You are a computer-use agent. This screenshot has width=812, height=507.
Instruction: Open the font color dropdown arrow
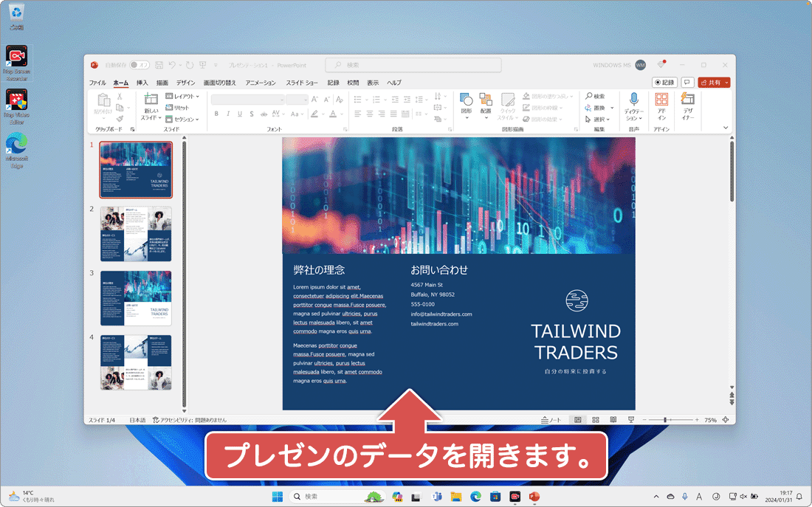[x=341, y=114]
